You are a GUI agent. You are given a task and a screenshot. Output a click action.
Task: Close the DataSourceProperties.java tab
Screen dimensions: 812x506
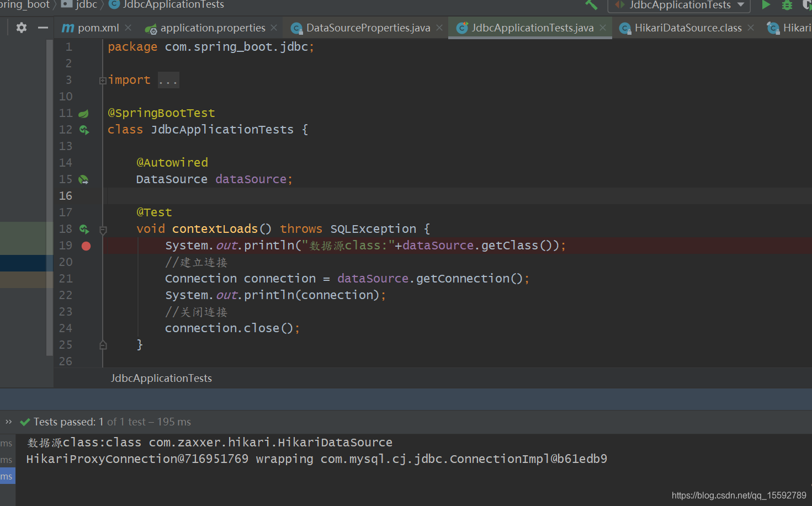(439, 28)
